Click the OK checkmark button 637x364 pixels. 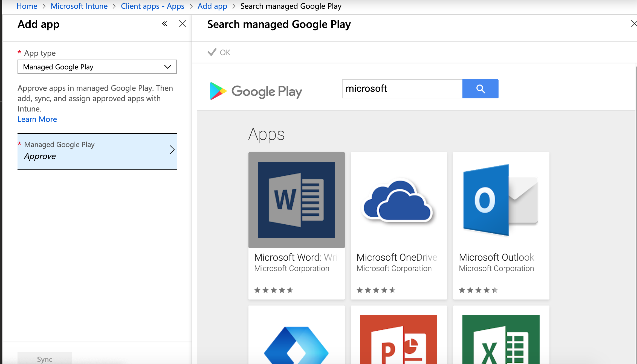[x=219, y=52]
